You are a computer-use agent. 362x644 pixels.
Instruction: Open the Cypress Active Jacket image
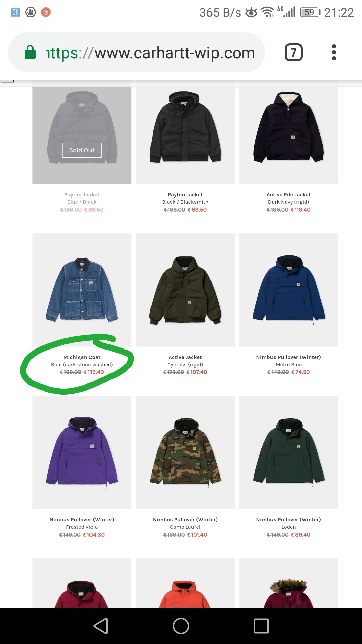click(185, 290)
